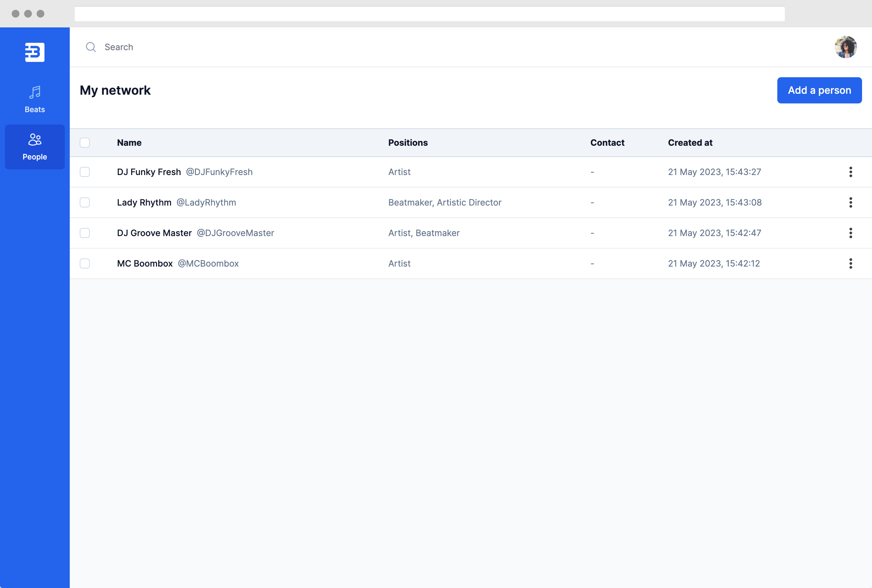
Task: Click the 21 May 2023, 15:43:27 timestamp
Action: tap(714, 172)
